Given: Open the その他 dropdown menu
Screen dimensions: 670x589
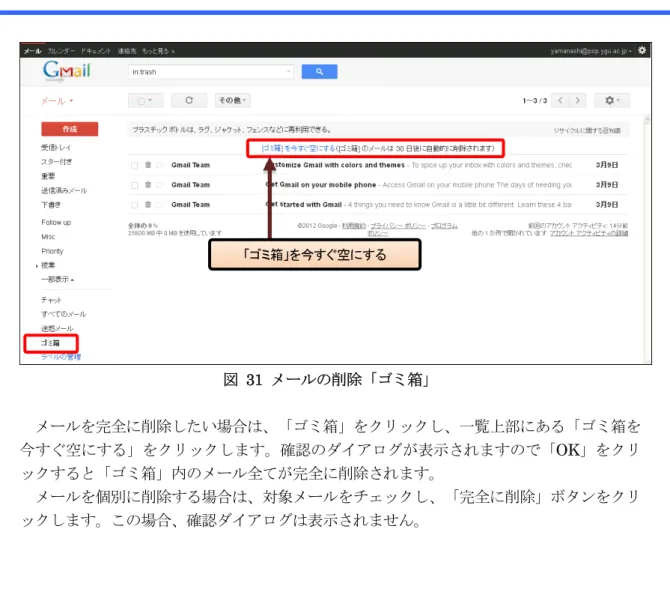Looking at the screenshot, I should click(232, 100).
